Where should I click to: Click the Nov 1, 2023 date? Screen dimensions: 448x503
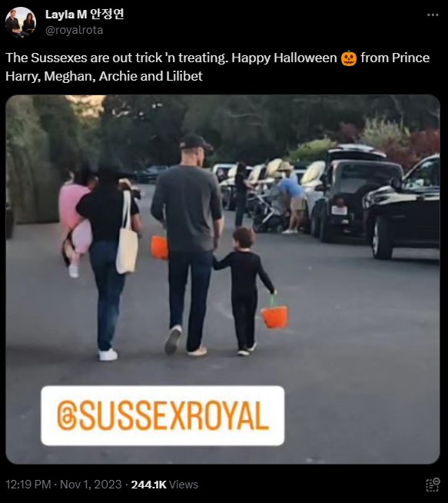[91, 485]
